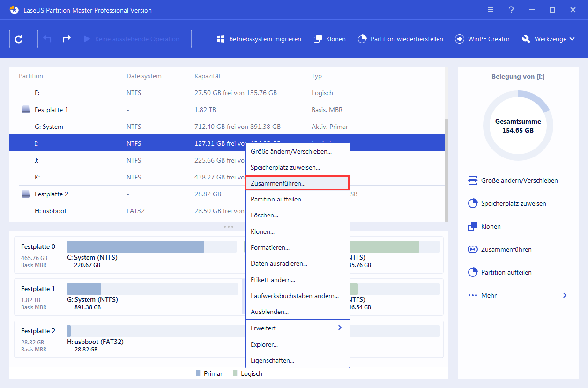This screenshot has width=588, height=388.
Task: Click the G: System (NTFS) partition bar
Action: (x=152, y=289)
